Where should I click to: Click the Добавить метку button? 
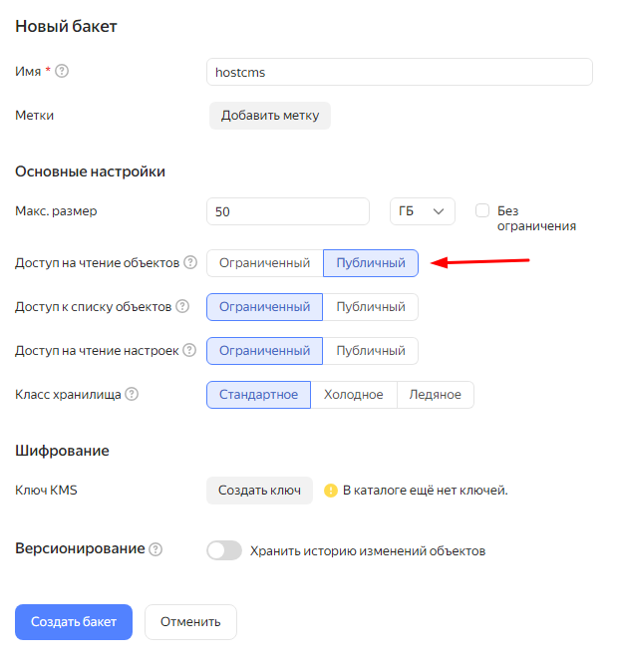[x=270, y=116]
